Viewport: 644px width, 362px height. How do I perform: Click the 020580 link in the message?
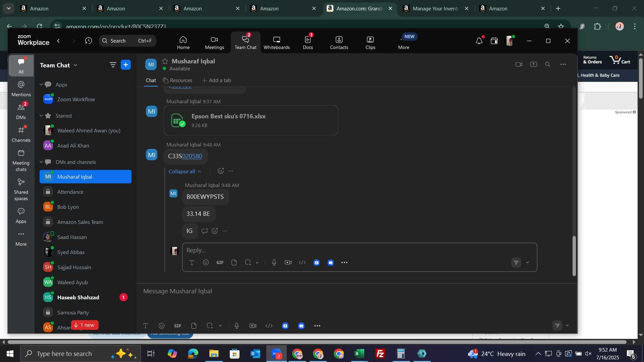(x=192, y=156)
